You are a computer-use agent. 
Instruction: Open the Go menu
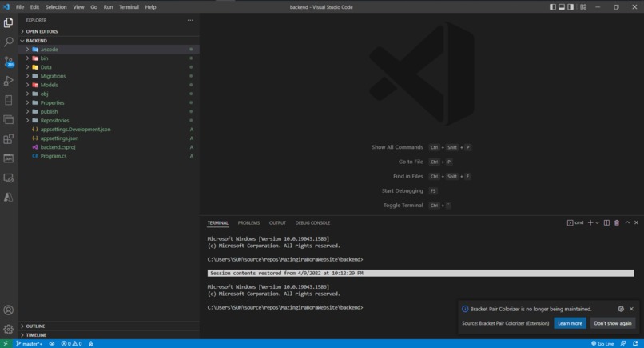coord(94,7)
